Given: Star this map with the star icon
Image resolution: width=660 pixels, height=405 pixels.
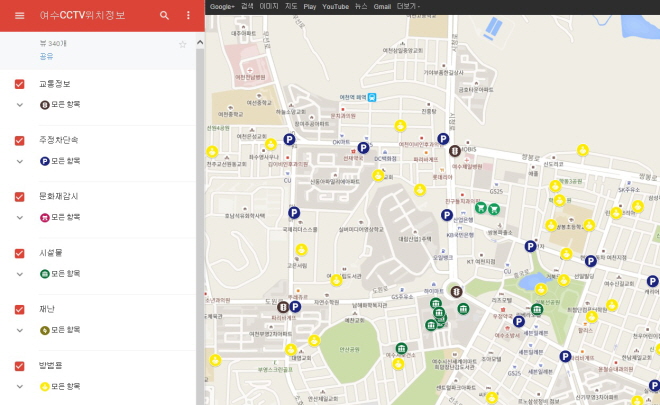Looking at the screenshot, I should (x=182, y=44).
